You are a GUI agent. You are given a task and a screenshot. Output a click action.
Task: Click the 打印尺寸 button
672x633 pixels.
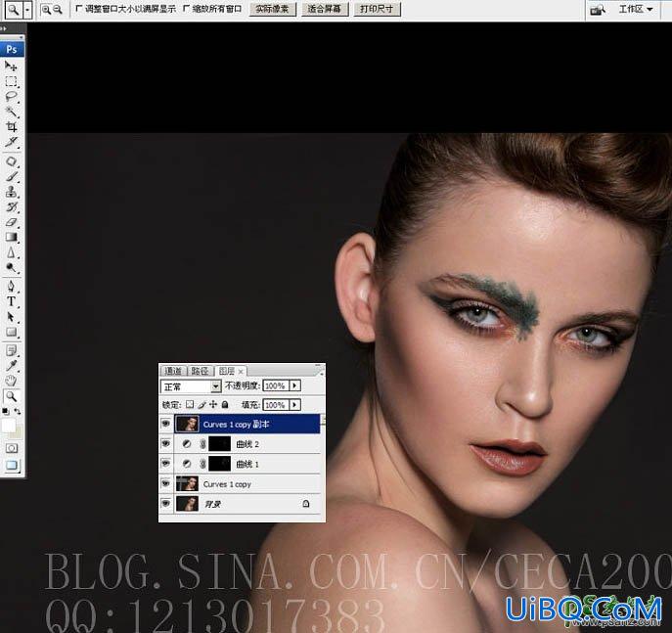(x=377, y=9)
